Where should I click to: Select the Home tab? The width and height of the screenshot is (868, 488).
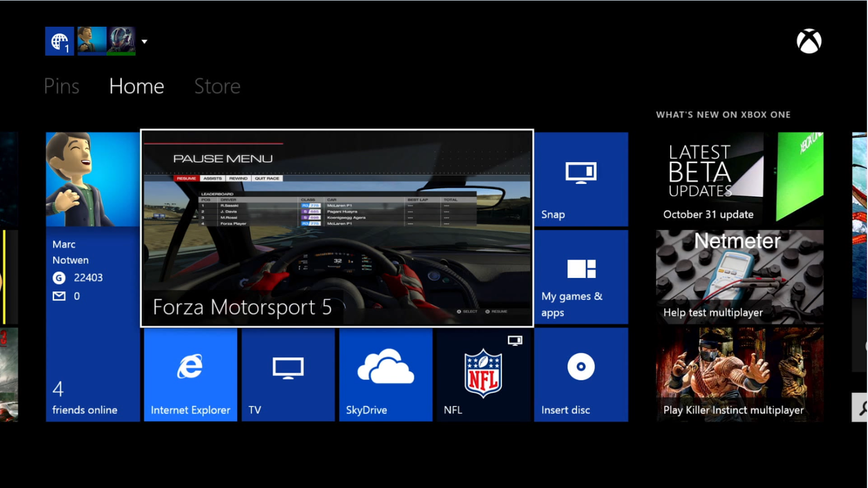[x=136, y=86]
